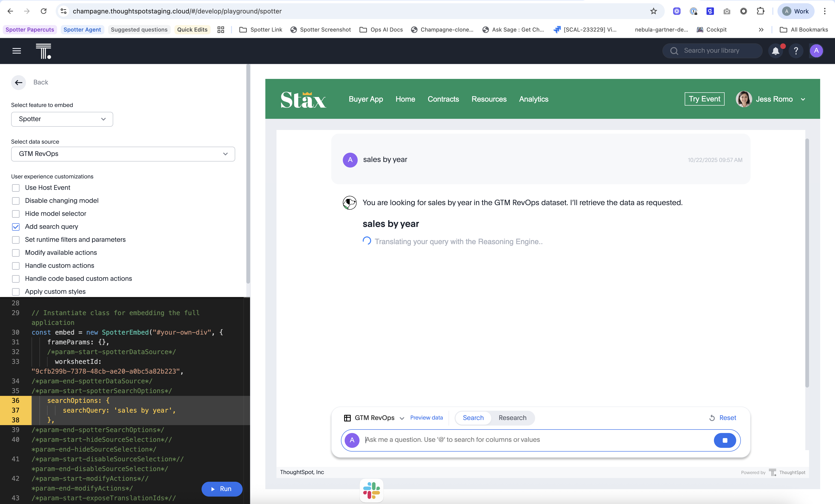Click the Preview data link
This screenshot has width=835, height=504.
coord(426,418)
